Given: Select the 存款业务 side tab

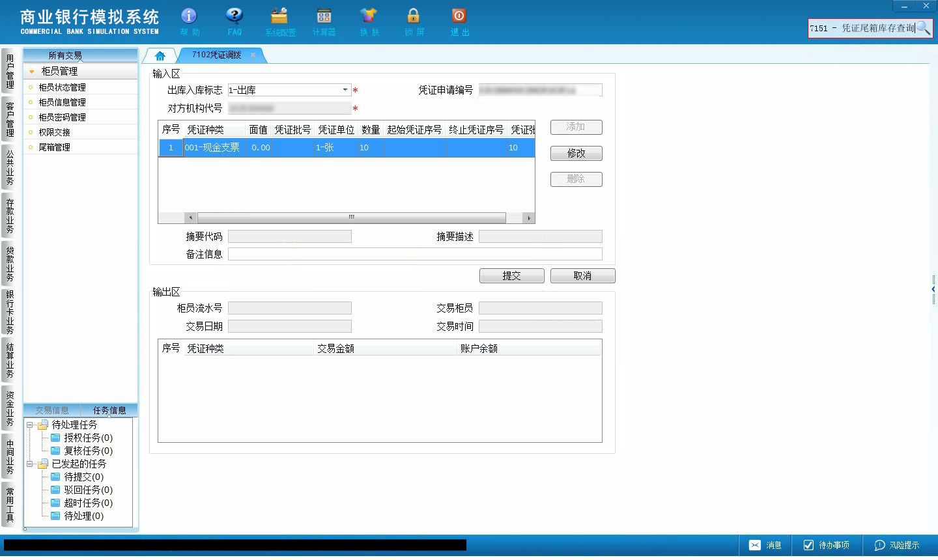Looking at the screenshot, I should coord(10,216).
